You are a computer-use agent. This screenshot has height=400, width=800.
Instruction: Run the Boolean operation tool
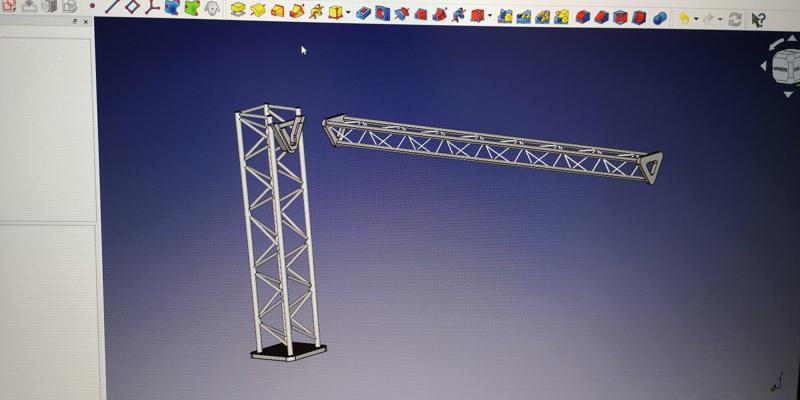click(660, 18)
